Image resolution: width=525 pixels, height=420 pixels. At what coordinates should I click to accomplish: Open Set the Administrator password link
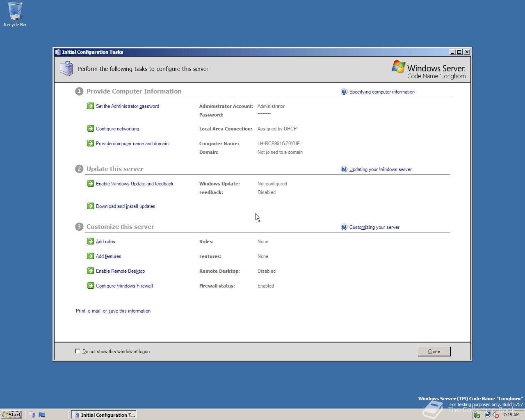click(x=128, y=106)
